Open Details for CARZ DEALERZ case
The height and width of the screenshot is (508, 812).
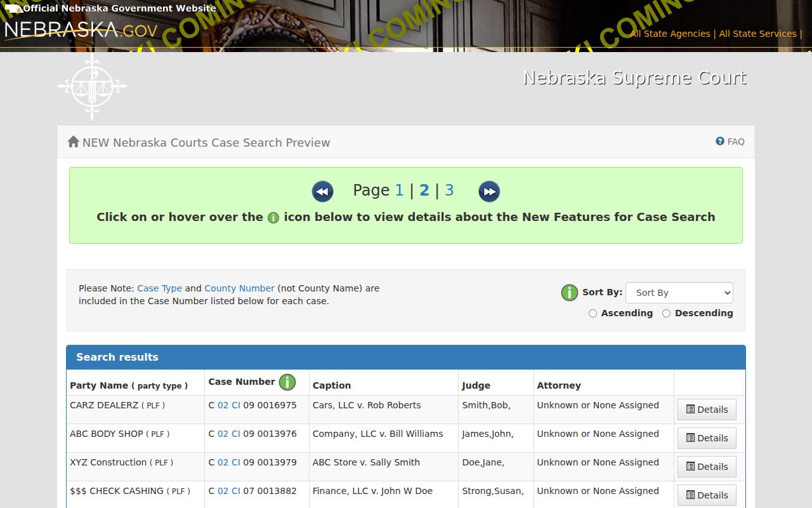[x=707, y=410]
